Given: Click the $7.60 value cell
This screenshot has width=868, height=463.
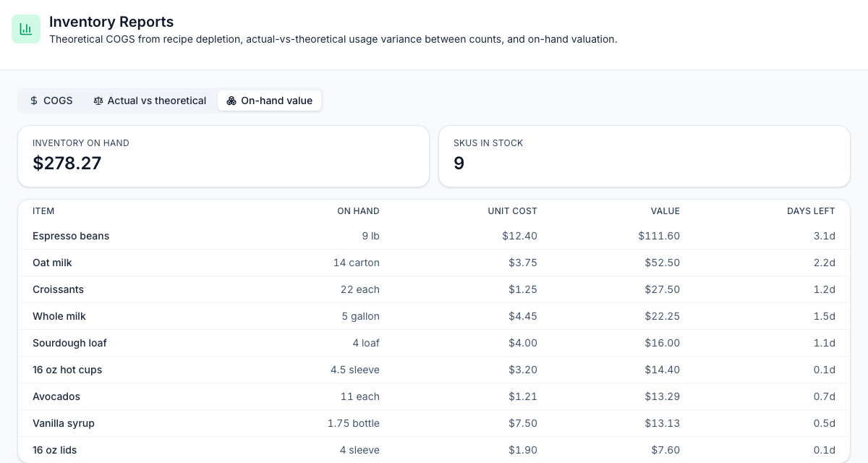Looking at the screenshot, I should [665, 450].
